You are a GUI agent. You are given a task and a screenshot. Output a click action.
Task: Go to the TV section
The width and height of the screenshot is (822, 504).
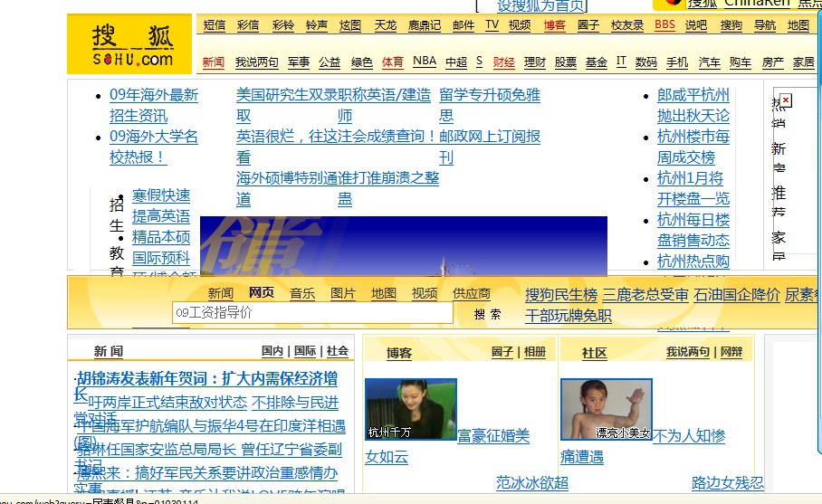pos(492,25)
